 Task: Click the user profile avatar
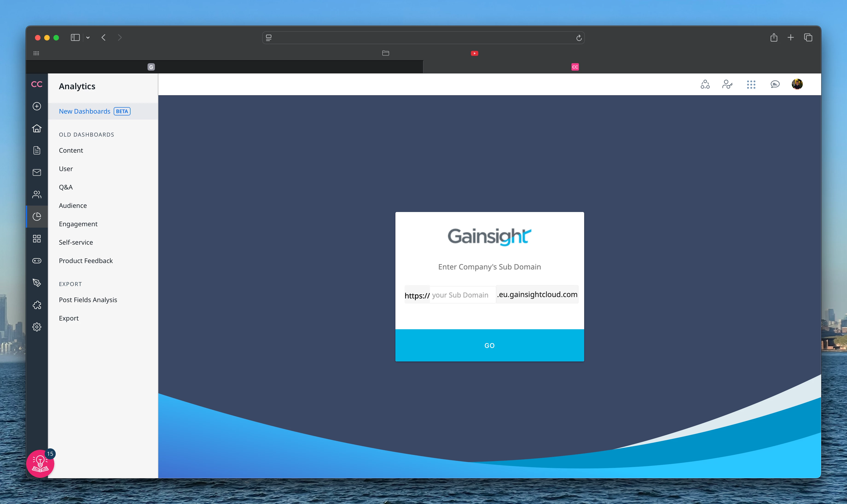797,84
